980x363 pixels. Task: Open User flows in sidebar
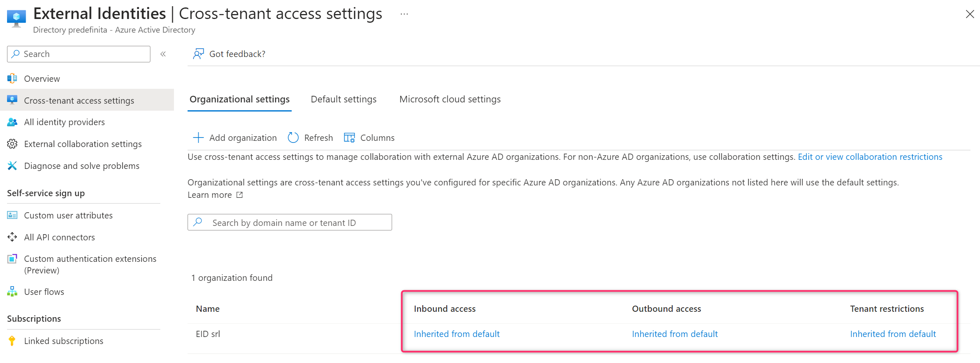pos(44,292)
